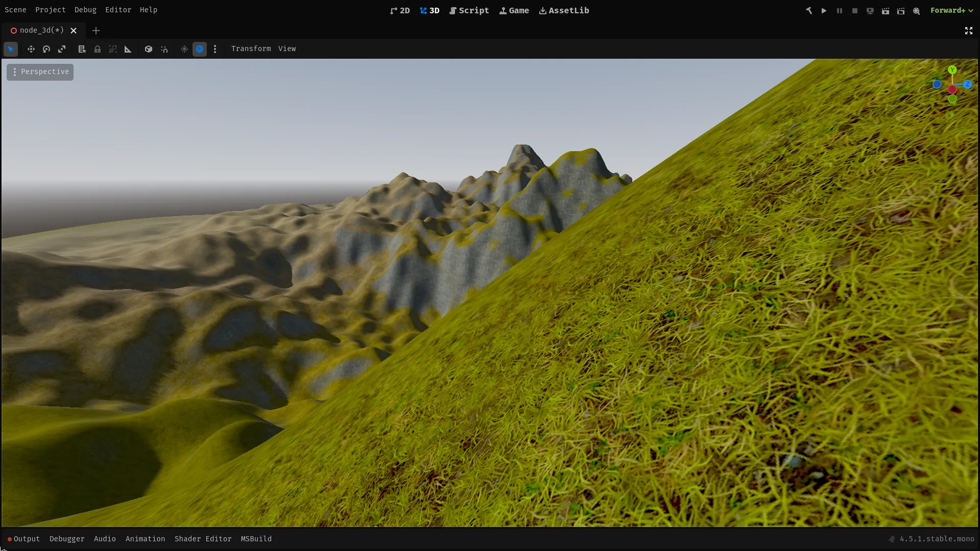Select the Rotate mode tool
This screenshot has height=551, width=980.
coord(46,49)
